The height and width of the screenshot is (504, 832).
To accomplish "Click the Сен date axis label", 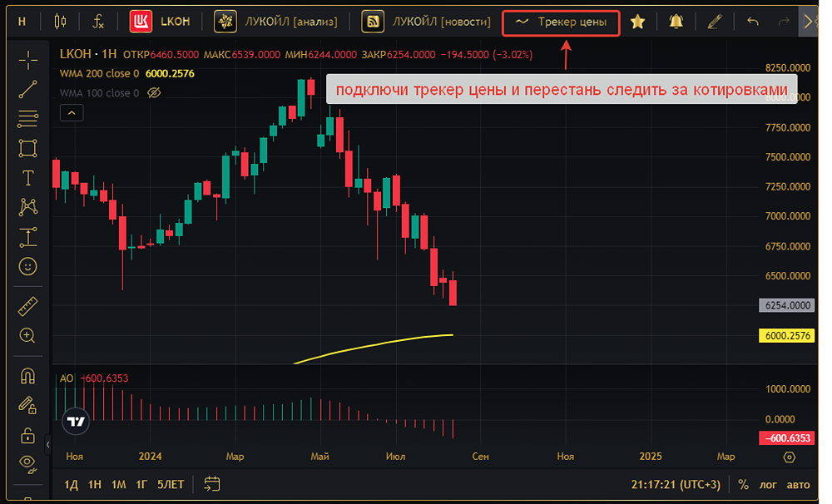I will 480,457.
